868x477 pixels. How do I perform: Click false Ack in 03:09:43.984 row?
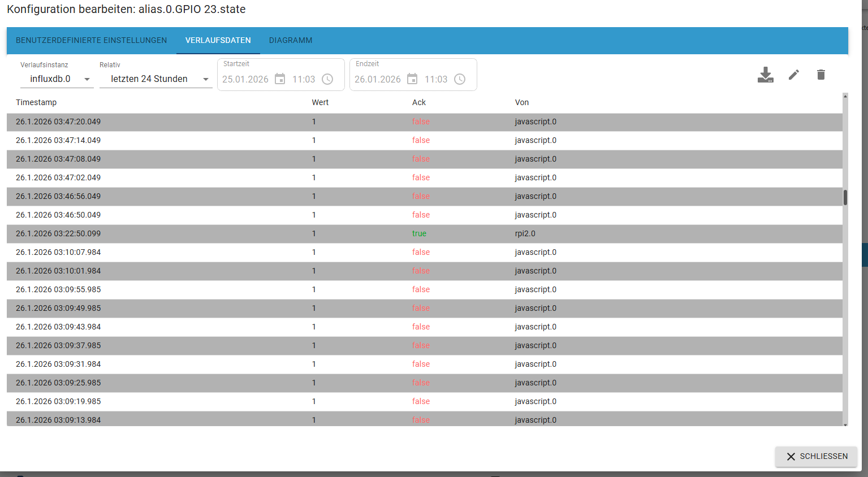[421, 327]
